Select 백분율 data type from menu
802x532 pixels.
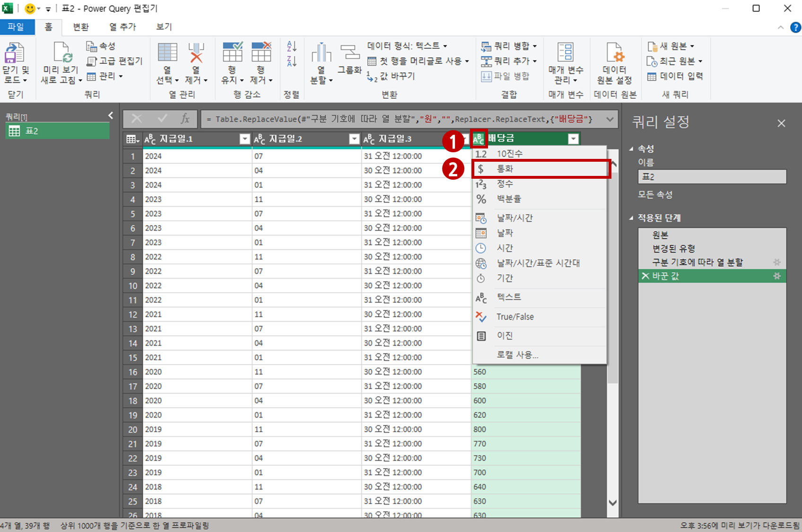point(540,199)
